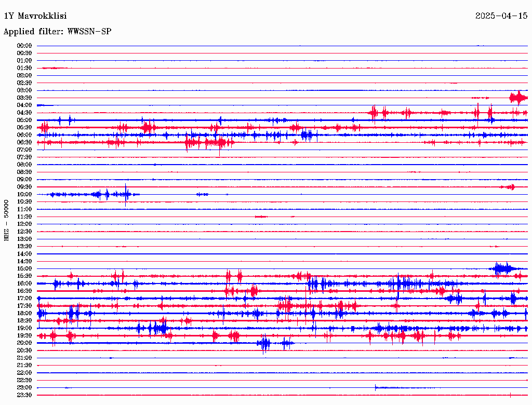Click the 2025-04-15 date text
This screenshot has width=532, height=405.
point(501,16)
